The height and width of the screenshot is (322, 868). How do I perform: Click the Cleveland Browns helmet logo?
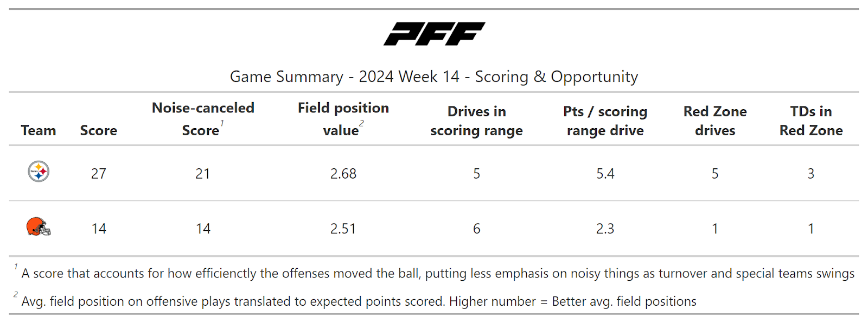39,227
